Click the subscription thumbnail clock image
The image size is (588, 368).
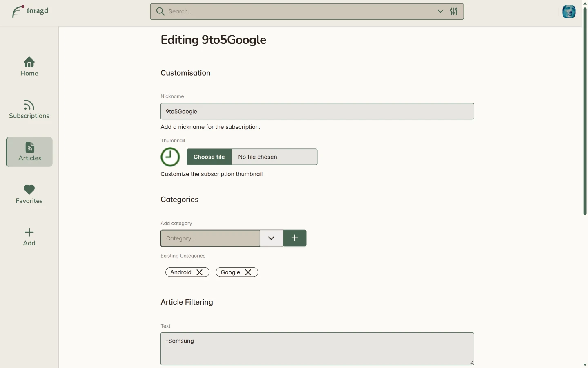click(x=170, y=157)
